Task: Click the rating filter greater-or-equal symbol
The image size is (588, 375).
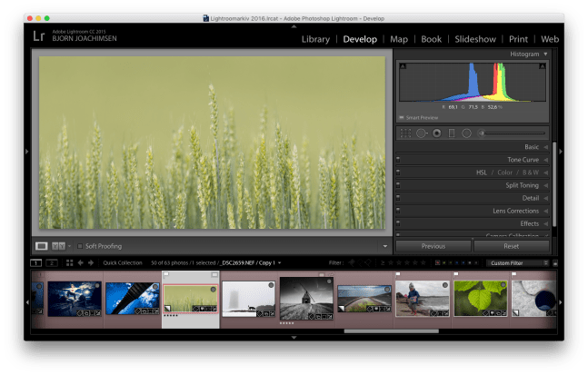Action: point(383,263)
